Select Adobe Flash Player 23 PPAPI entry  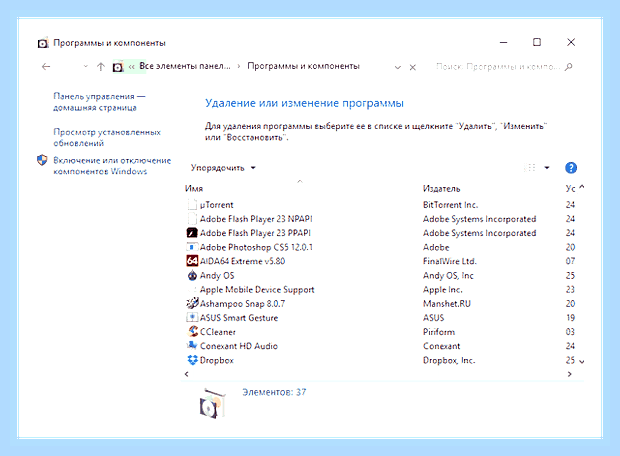255,233
